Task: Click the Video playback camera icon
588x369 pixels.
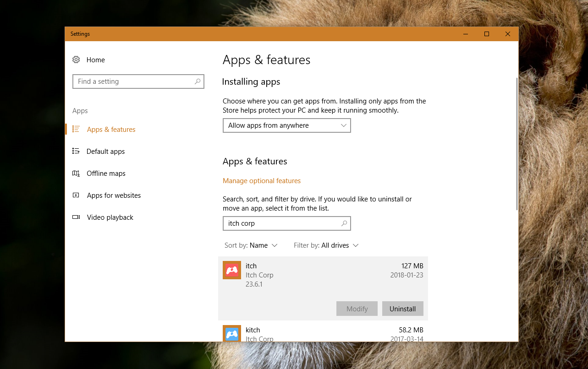Action: point(76,217)
